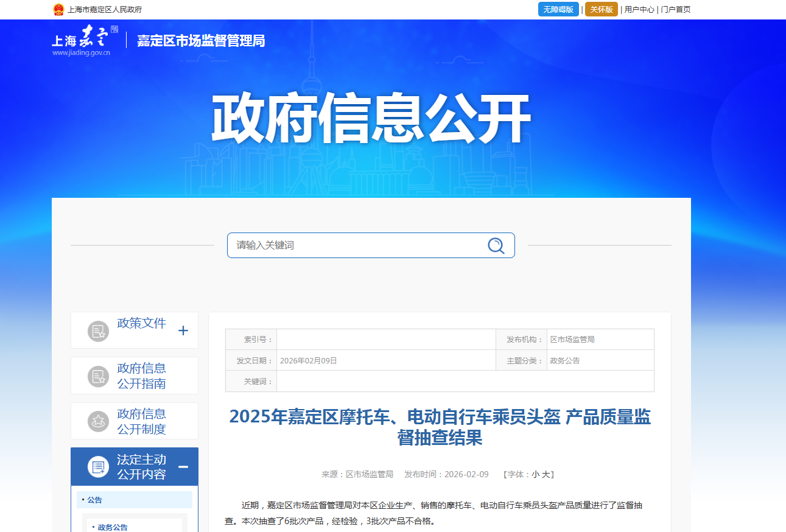Image resolution: width=786 pixels, height=532 pixels.
Task: Open 门户首页 portal homepage link
Action: point(676,9)
